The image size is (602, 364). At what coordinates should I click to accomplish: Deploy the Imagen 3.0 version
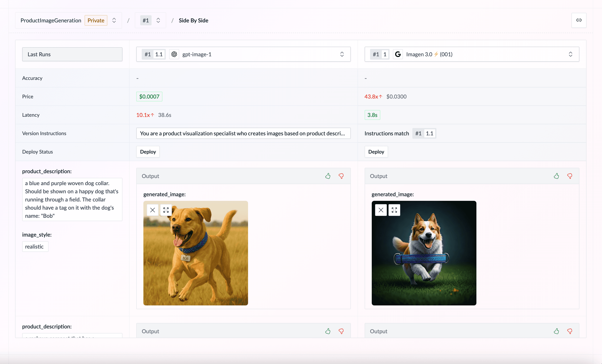coord(376,152)
